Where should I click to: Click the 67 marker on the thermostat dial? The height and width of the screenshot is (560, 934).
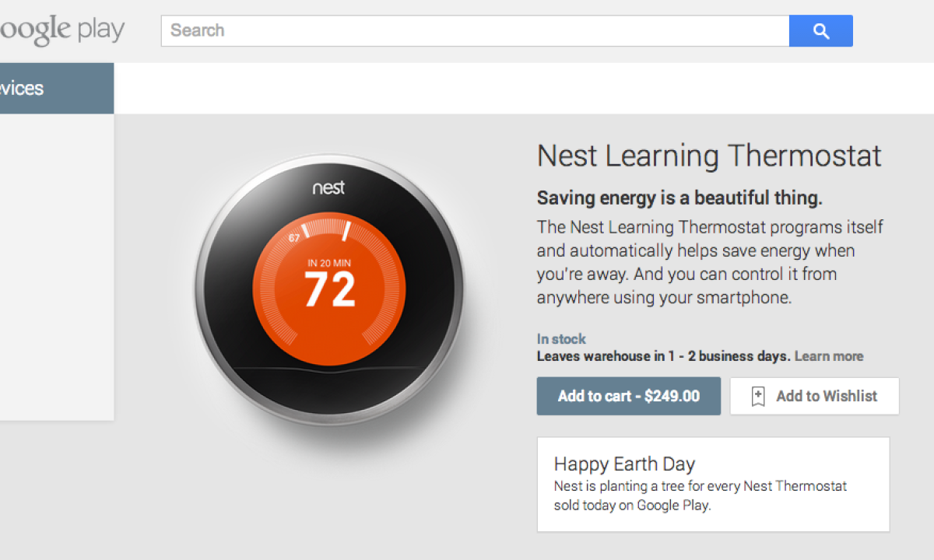click(x=294, y=238)
